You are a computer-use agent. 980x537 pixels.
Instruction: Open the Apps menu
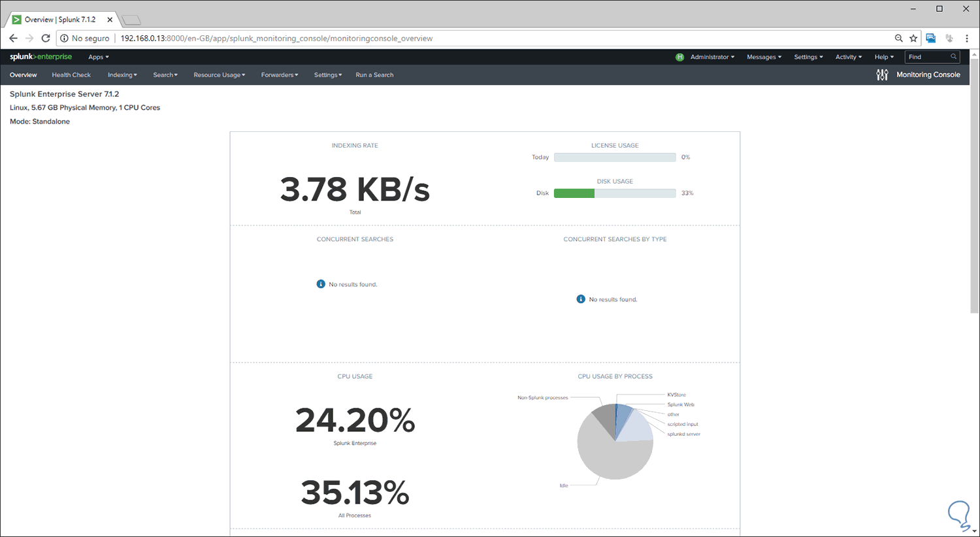tap(98, 57)
